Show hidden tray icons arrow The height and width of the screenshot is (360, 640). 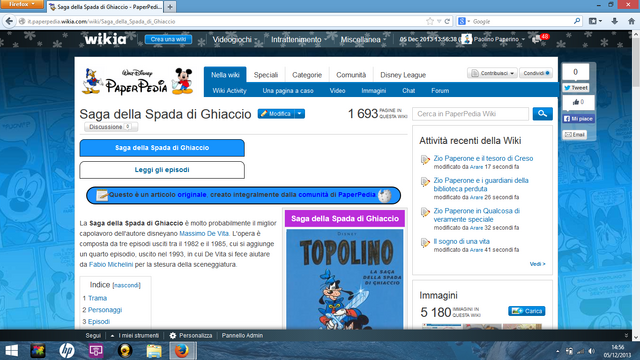558,351
